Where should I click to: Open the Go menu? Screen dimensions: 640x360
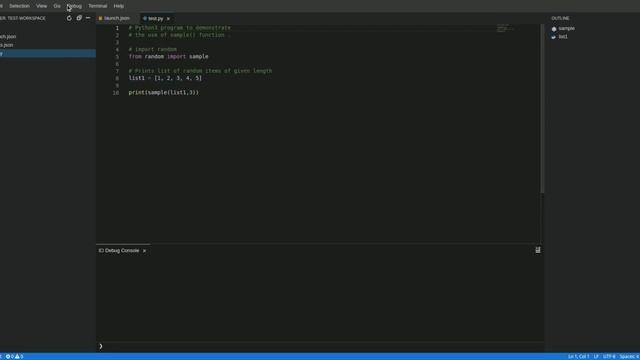[x=57, y=6]
